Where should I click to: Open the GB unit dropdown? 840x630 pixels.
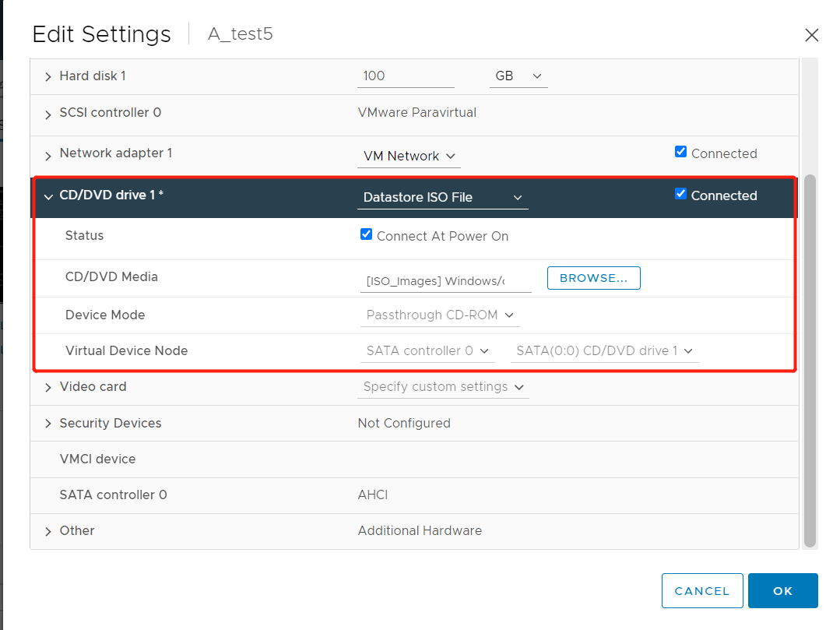click(x=518, y=76)
